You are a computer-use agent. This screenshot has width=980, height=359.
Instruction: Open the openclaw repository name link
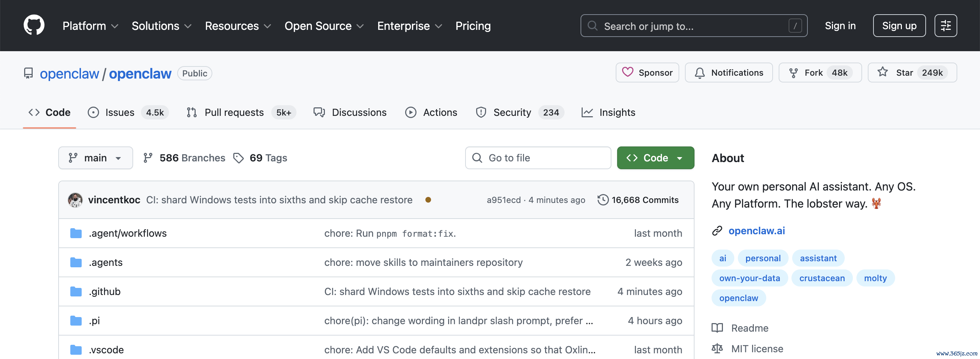pos(140,73)
